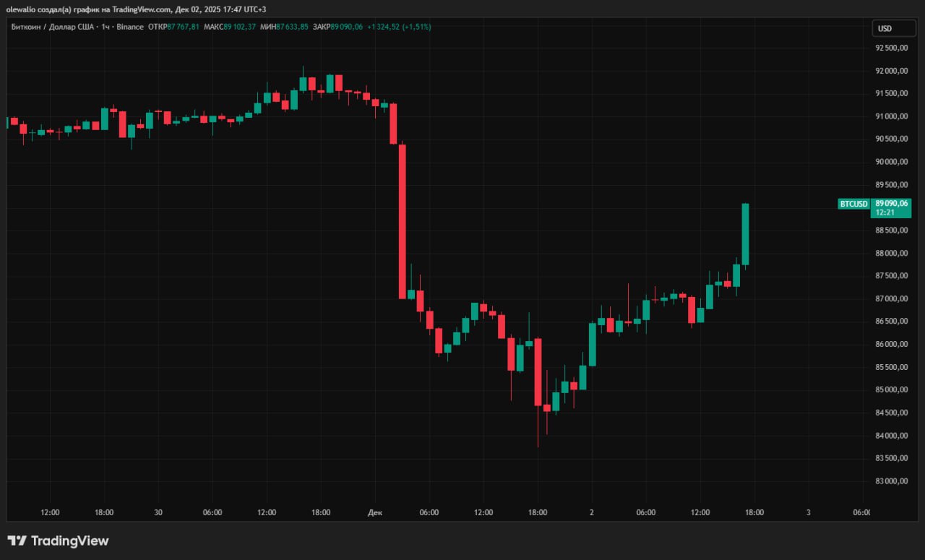Click the 90 500,00 price axis label
This screenshot has height=560, width=925.
coord(892,139)
